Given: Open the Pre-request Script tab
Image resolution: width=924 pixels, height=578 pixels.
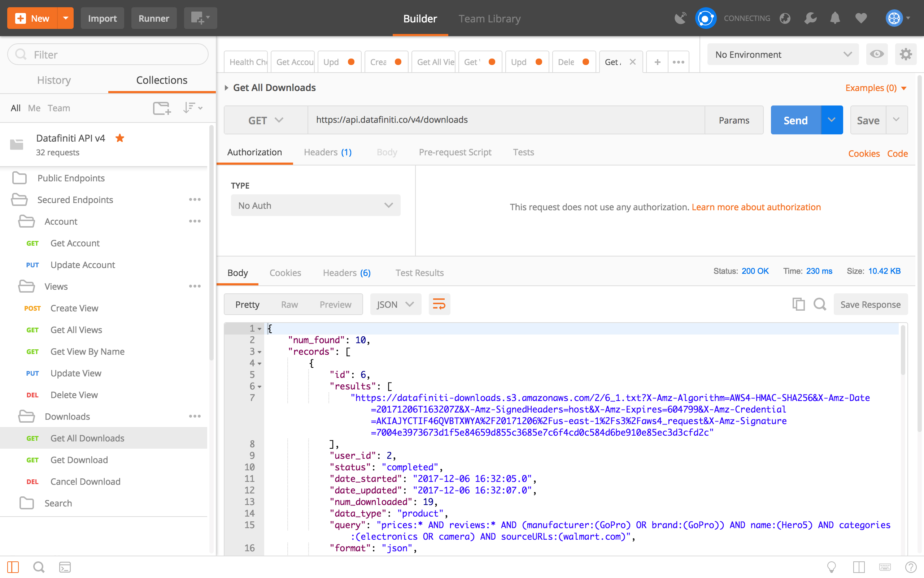Looking at the screenshot, I should [455, 152].
